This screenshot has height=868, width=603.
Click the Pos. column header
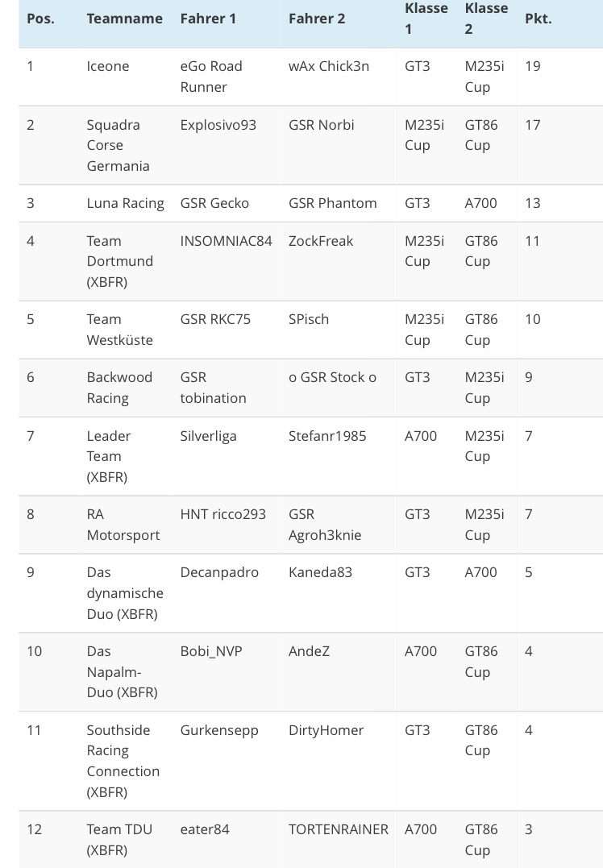[40, 18]
